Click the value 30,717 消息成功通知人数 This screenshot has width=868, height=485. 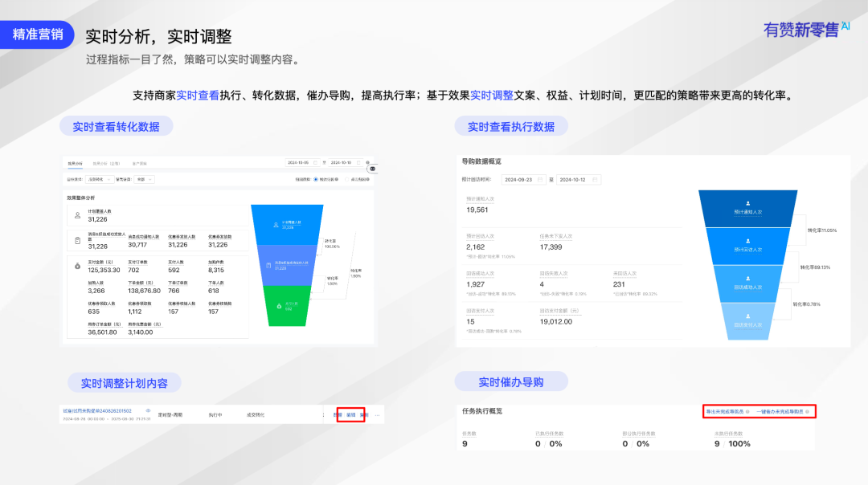tap(137, 244)
